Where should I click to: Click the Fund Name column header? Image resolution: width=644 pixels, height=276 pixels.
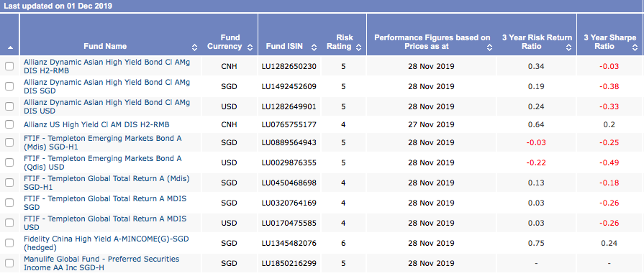pos(105,46)
